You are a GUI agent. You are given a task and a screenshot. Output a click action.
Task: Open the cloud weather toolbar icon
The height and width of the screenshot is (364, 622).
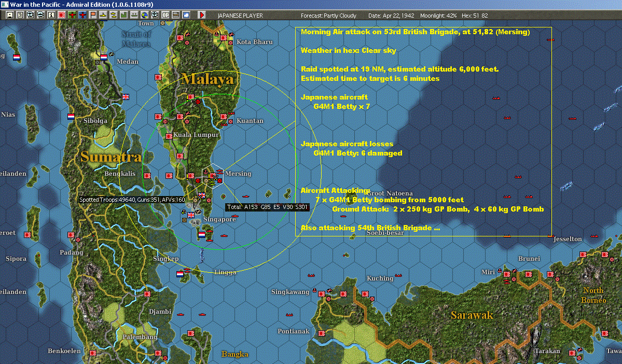coord(186,15)
